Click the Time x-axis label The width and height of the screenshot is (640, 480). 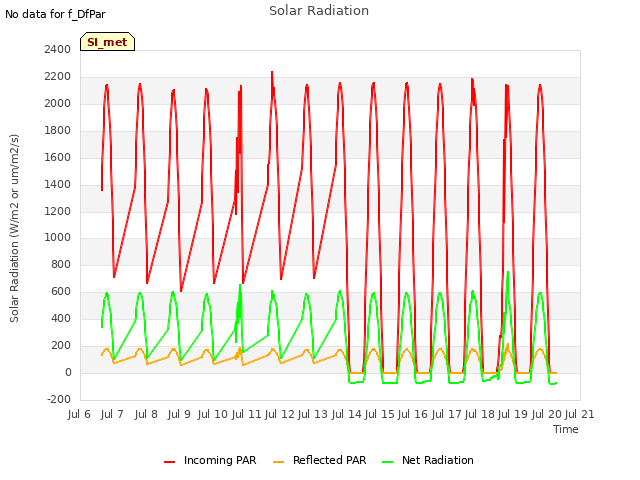[x=566, y=429]
